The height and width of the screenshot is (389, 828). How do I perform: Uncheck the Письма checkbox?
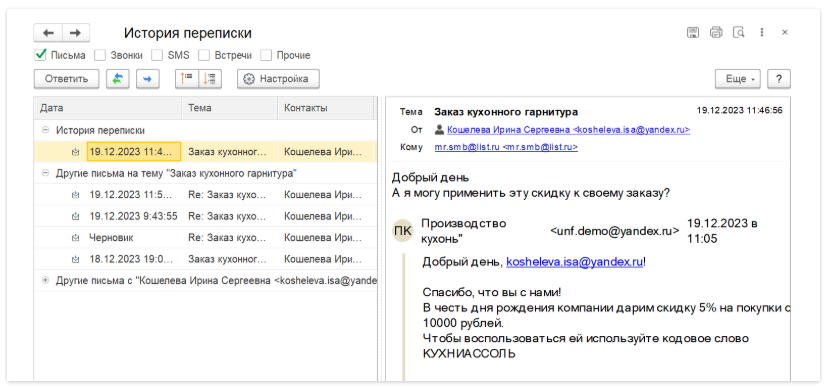click(x=40, y=55)
